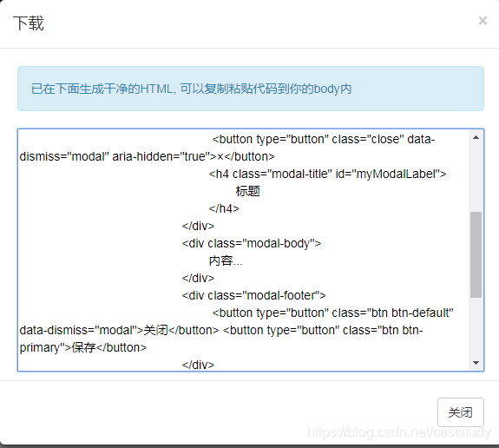Click the text '内容...' in the code
The height and width of the screenshot is (448, 499).
point(226,260)
